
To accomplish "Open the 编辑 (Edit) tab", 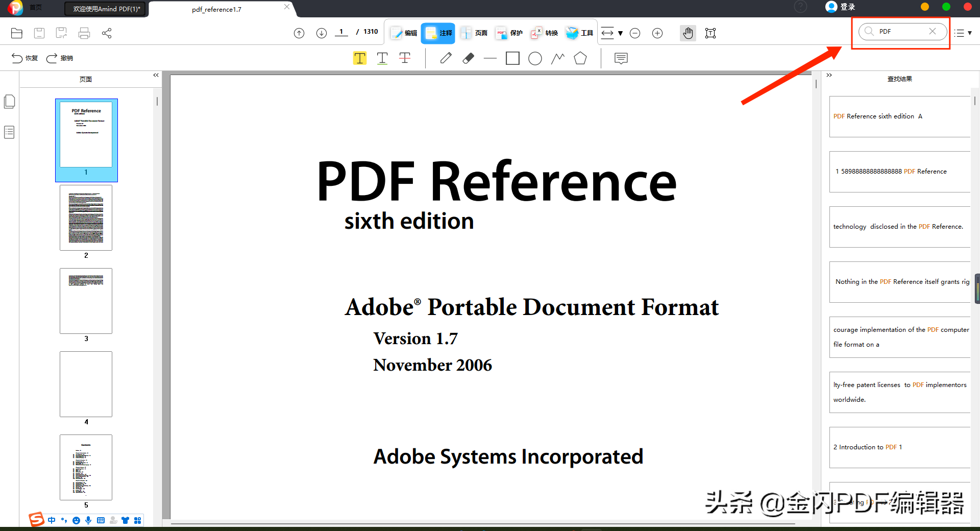I will (404, 33).
